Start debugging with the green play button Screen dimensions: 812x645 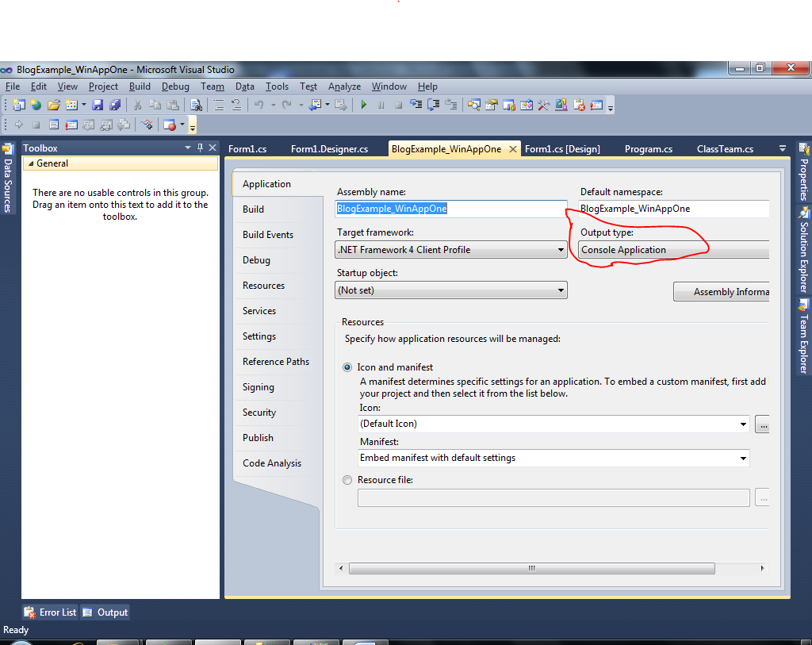364,104
